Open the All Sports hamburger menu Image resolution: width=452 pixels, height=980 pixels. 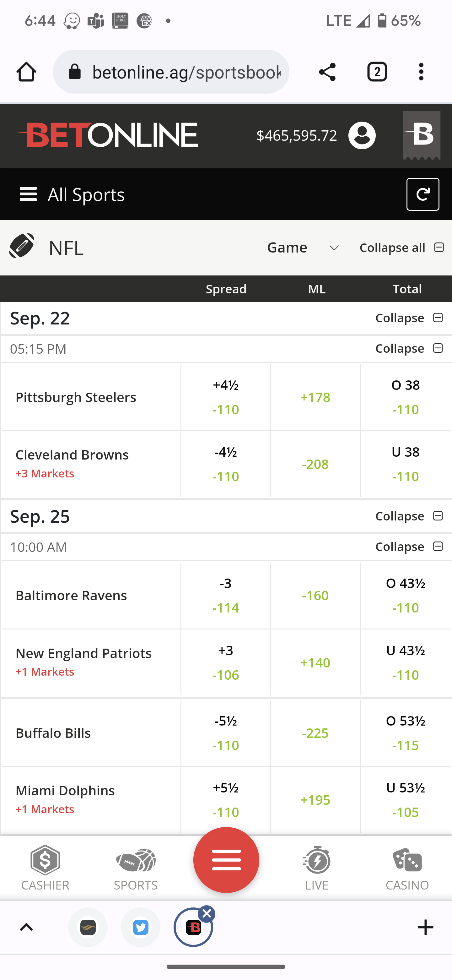click(28, 194)
